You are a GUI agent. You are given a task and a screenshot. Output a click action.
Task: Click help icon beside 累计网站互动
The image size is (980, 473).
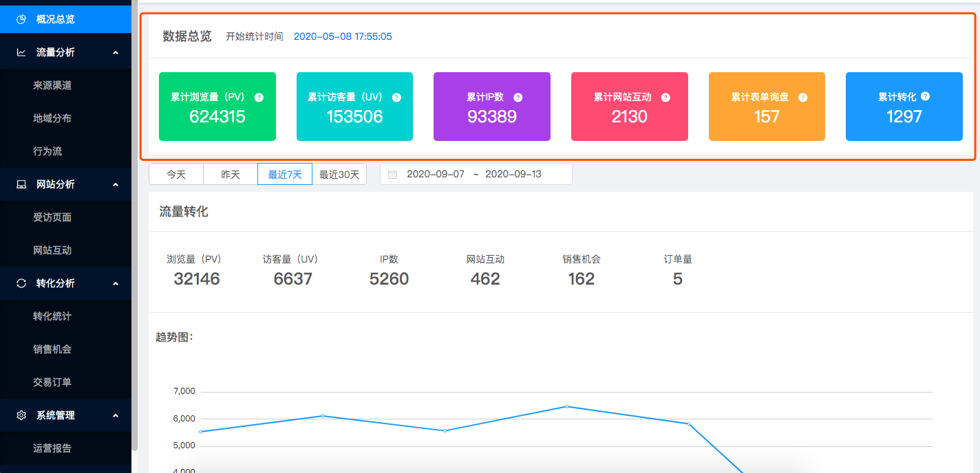pyautogui.click(x=665, y=98)
